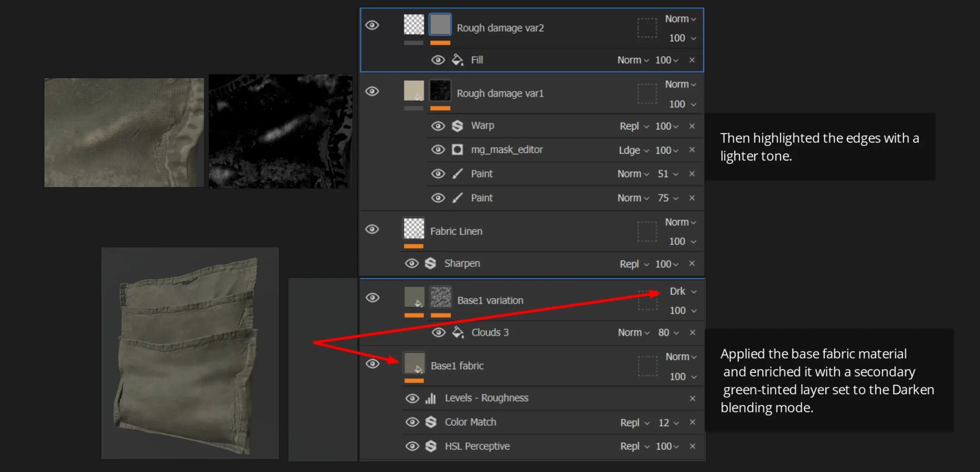Click the Color Match filter icon
This screenshot has height=472, width=980.
point(431,422)
